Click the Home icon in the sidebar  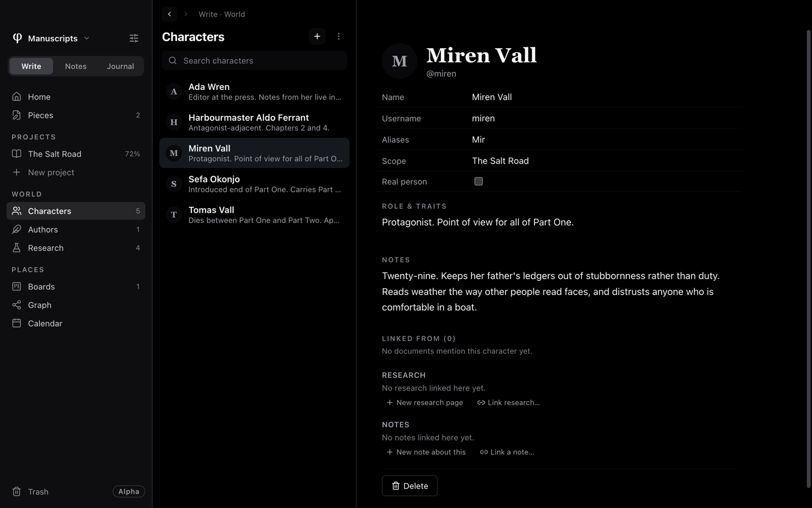click(x=17, y=97)
